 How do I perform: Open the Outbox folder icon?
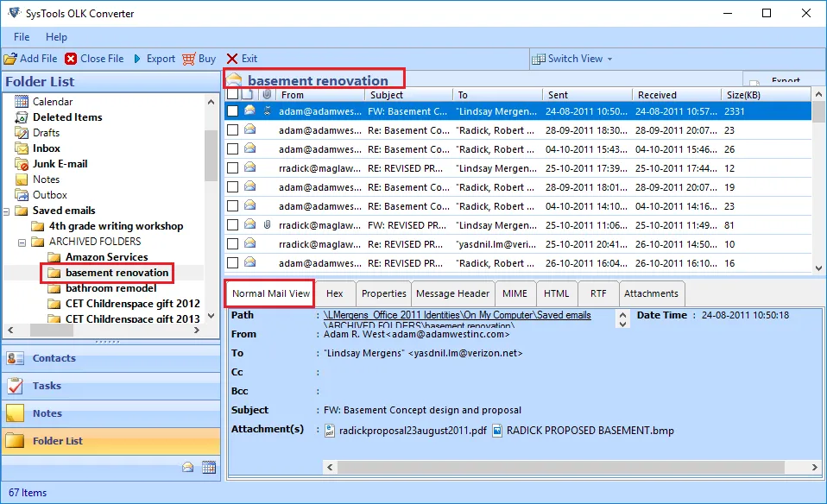(22, 195)
